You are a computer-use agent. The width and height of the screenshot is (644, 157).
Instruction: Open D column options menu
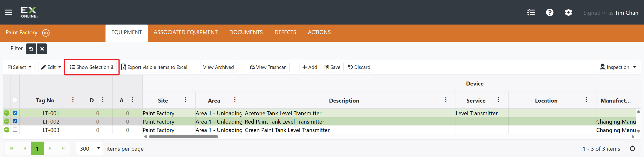click(x=103, y=100)
